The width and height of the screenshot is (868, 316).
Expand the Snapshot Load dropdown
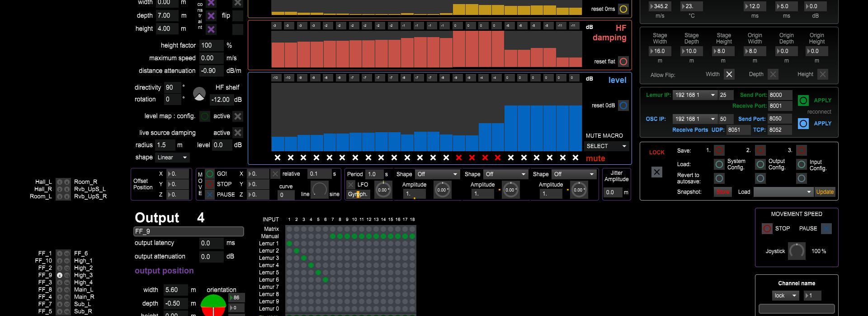pyautogui.click(x=783, y=192)
